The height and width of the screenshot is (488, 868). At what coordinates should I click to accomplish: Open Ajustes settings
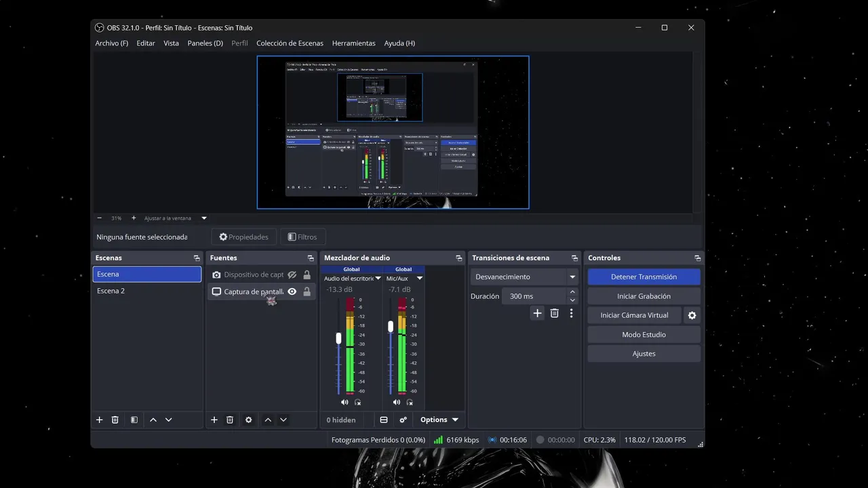tap(644, 353)
